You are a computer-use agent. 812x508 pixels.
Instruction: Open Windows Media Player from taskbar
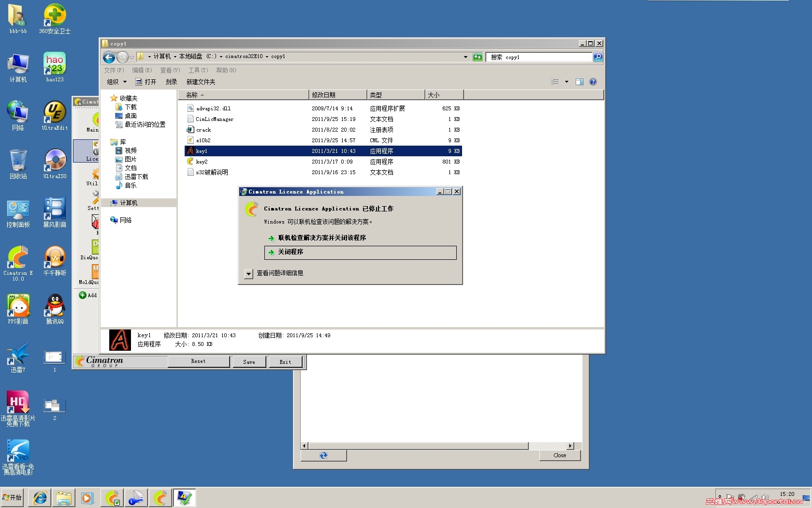[x=87, y=498]
